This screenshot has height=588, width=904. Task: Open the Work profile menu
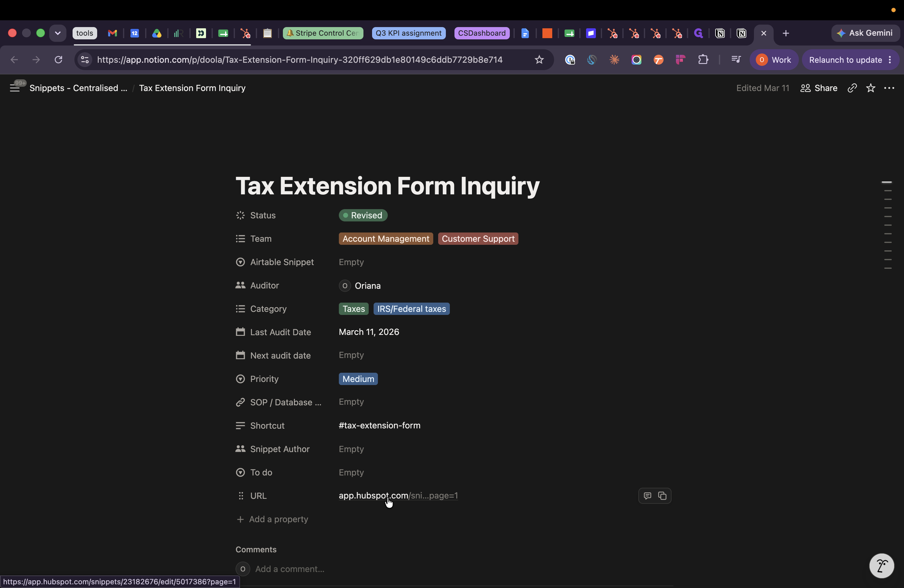pos(774,60)
